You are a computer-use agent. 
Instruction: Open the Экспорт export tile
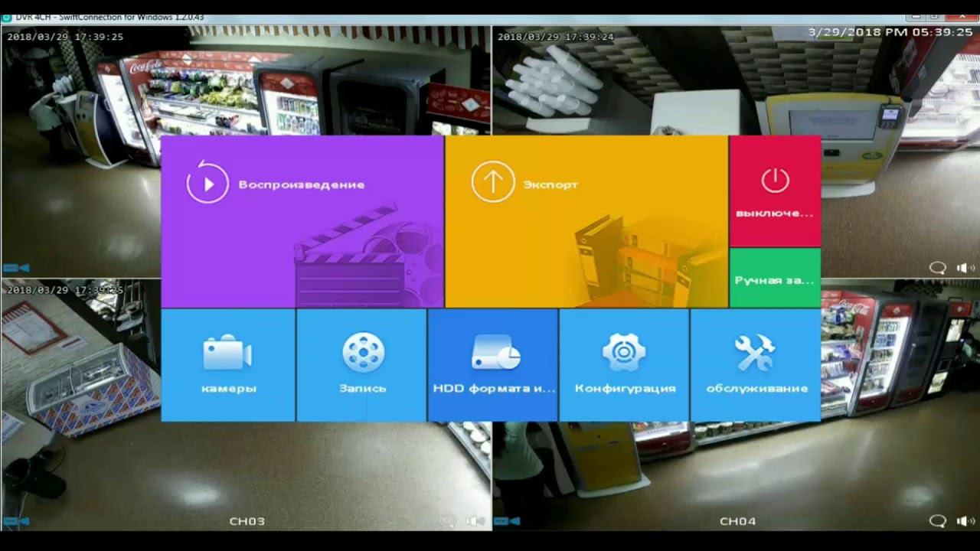(586, 222)
